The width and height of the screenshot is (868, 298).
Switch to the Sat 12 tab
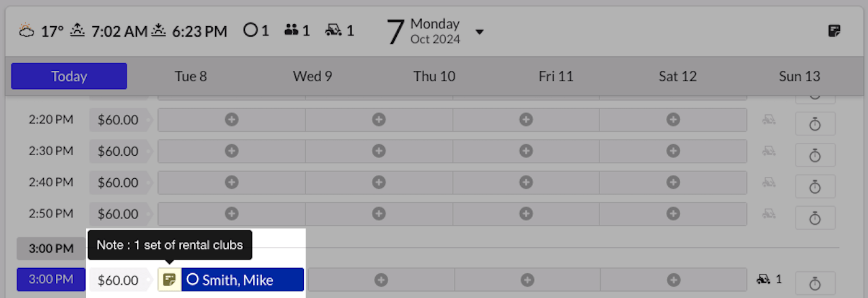pos(678,76)
